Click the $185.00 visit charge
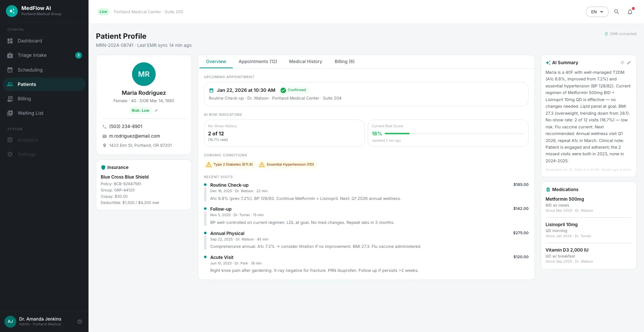The width and height of the screenshot is (644, 332). point(521,184)
